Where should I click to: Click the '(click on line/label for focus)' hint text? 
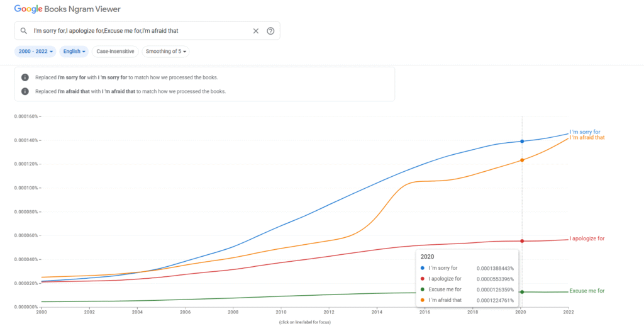(305, 322)
